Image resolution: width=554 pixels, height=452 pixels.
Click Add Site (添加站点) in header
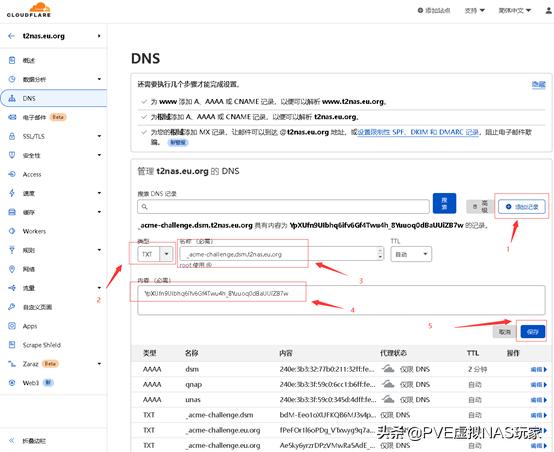[434, 11]
